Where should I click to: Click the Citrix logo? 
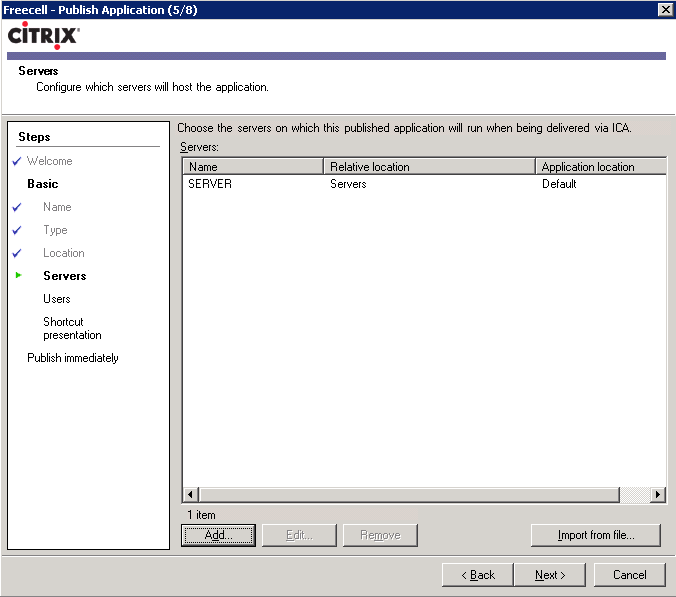click(x=44, y=35)
